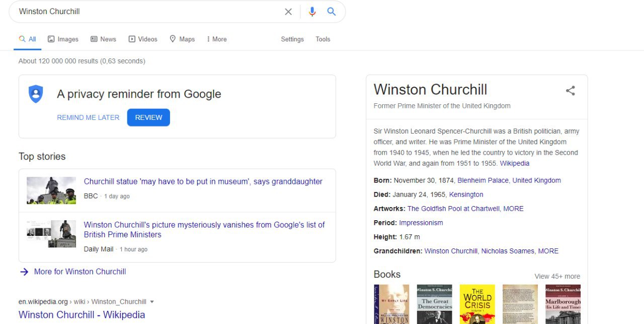Open the Marlborough His Life and Times cover
The height and width of the screenshot is (324, 644).
click(x=563, y=304)
